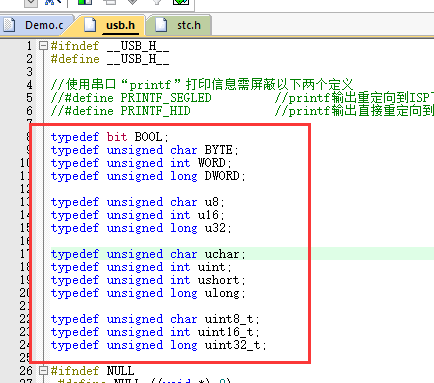Click line number 1 in the gutter

[x=30, y=46]
